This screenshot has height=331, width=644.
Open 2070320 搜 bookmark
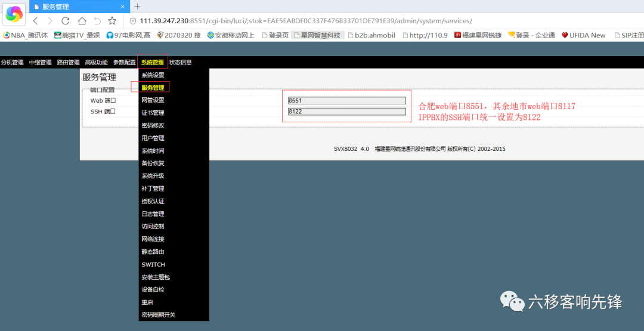pyautogui.click(x=179, y=35)
